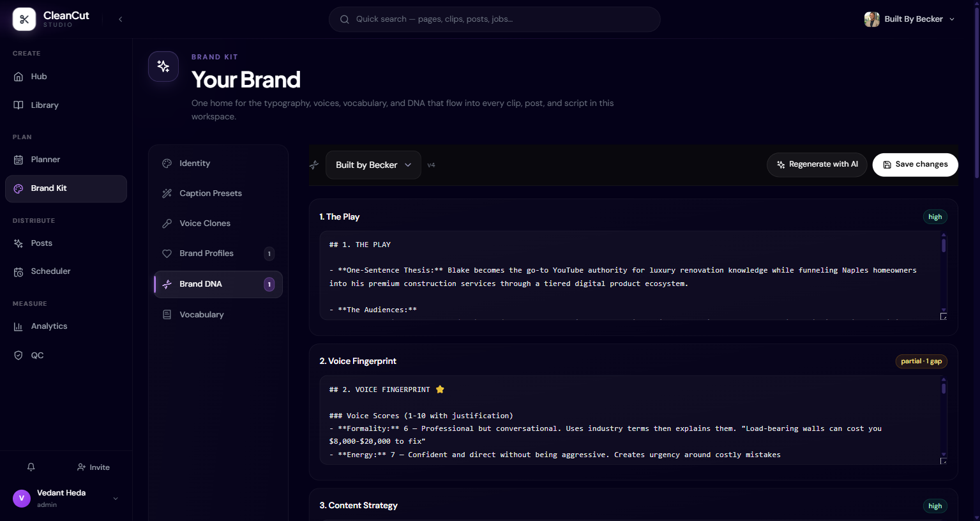
Task: Click The Play high confidence badge
Action: coord(935,217)
